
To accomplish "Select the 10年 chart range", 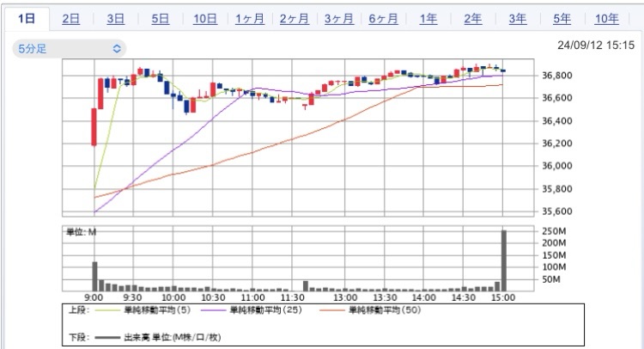I will point(606,19).
